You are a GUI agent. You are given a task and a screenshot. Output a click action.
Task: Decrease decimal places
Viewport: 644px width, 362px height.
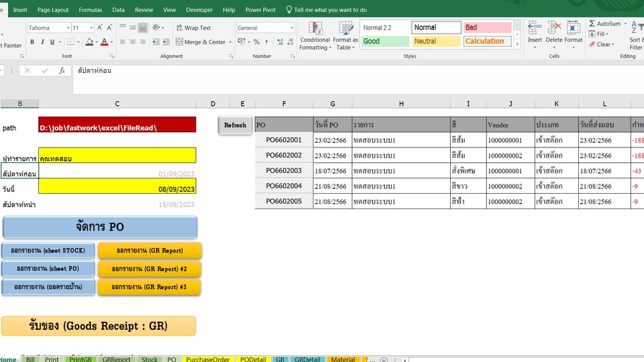tap(290, 42)
